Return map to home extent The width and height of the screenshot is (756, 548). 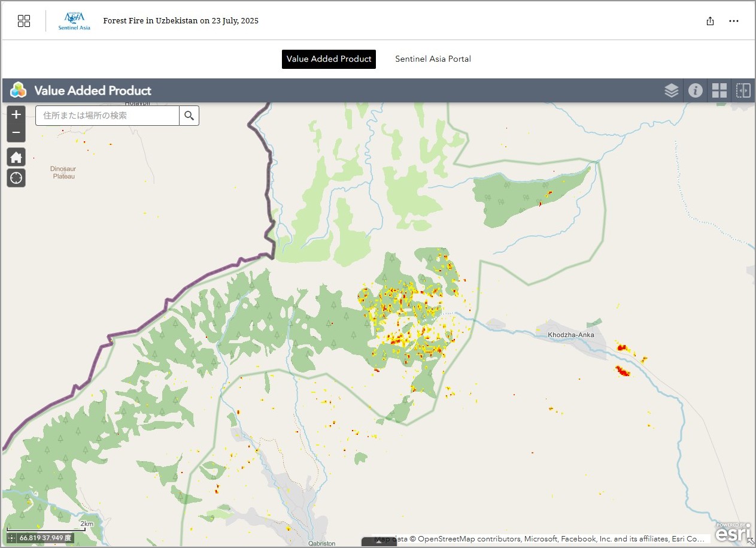pos(16,158)
